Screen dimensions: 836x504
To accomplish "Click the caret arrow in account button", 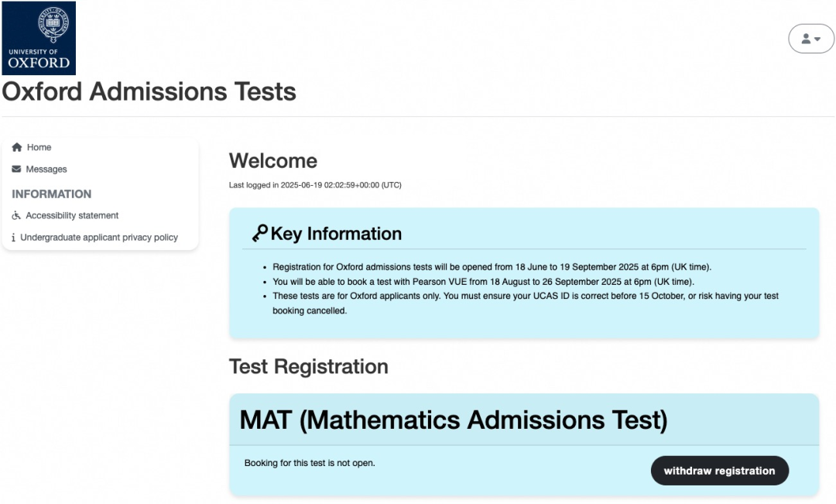I will [817, 39].
